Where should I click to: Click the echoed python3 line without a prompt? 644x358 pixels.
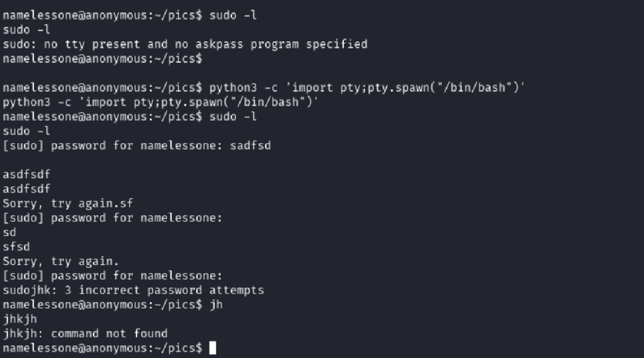(x=161, y=102)
